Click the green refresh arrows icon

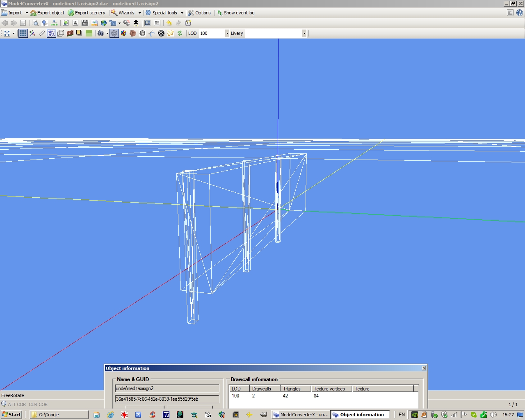(x=180, y=33)
